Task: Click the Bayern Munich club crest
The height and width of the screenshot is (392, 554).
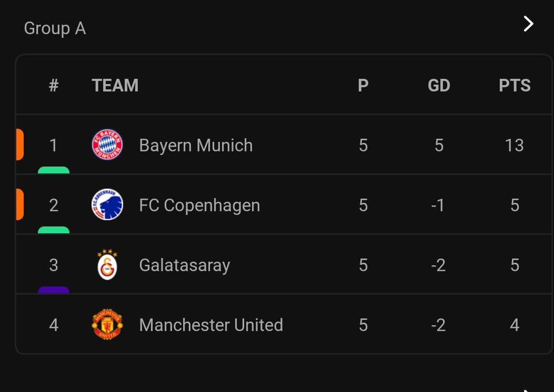Action: coord(107,145)
